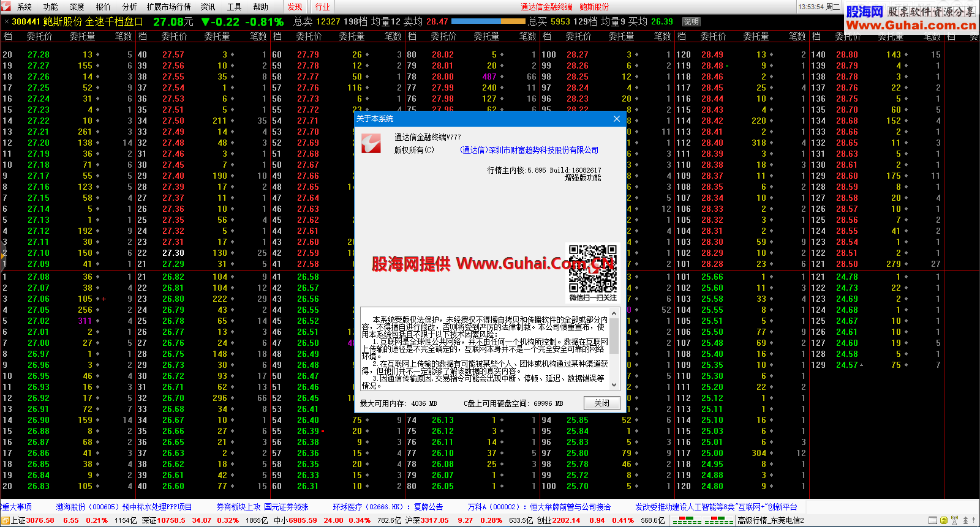The width and height of the screenshot is (980, 527).
Task: Click the sell volume 318 at price 28.40
Action: pos(759,143)
